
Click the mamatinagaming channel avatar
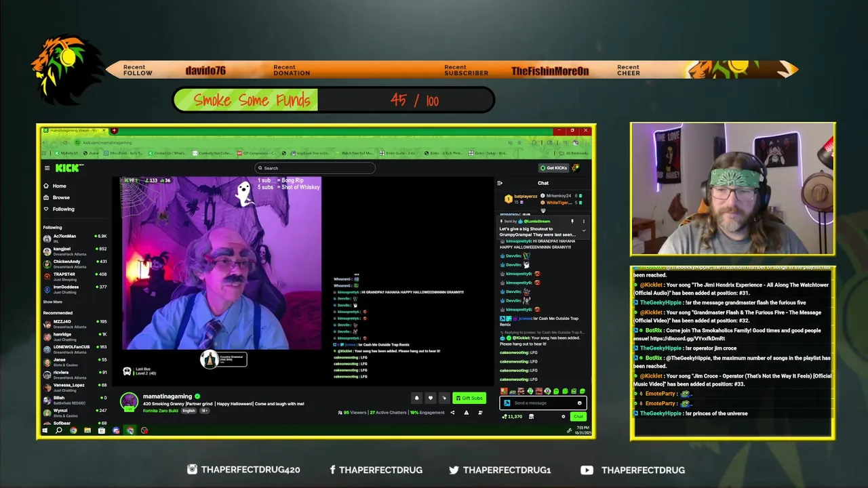pyautogui.click(x=129, y=401)
